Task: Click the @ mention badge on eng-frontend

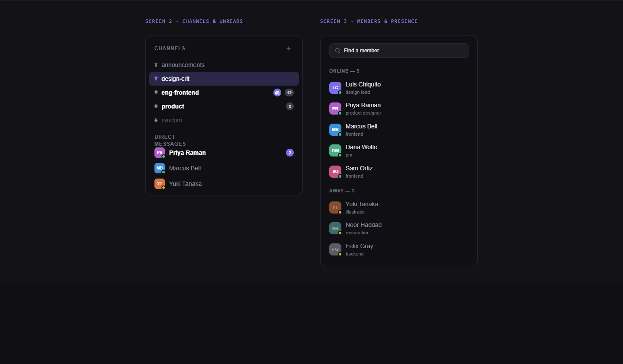Action: pyautogui.click(x=277, y=93)
